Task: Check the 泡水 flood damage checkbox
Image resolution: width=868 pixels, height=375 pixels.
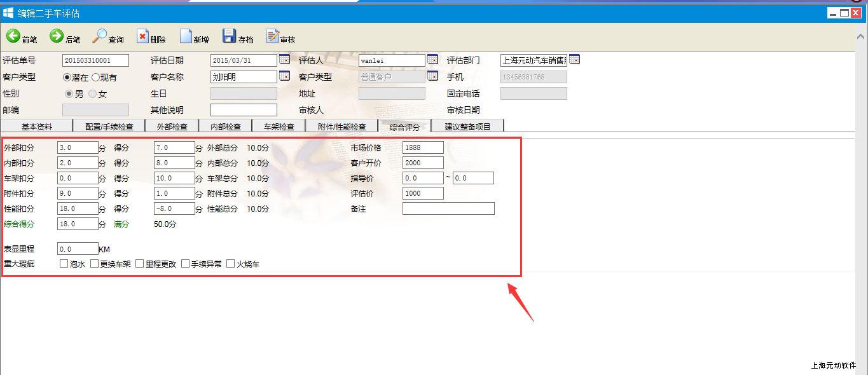Action: coord(64,264)
